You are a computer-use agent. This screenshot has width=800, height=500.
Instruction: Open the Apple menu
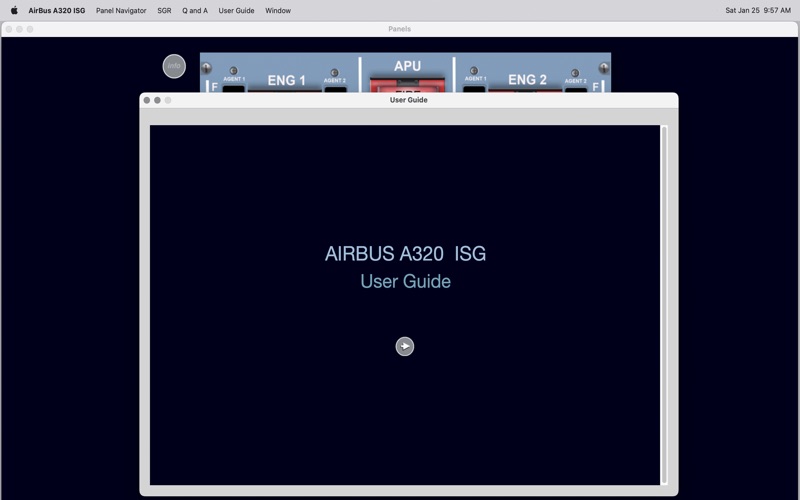pos(14,10)
